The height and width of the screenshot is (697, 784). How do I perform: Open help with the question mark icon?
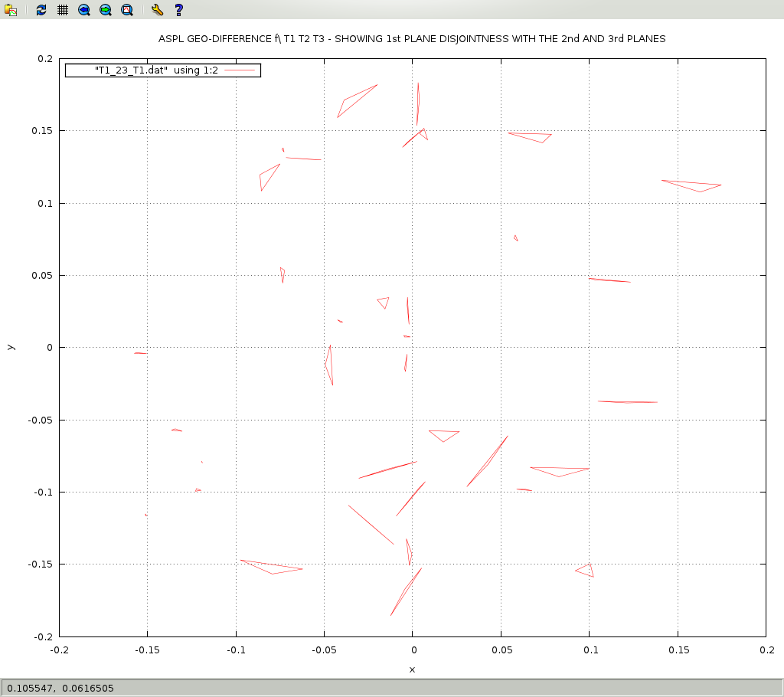tap(178, 10)
